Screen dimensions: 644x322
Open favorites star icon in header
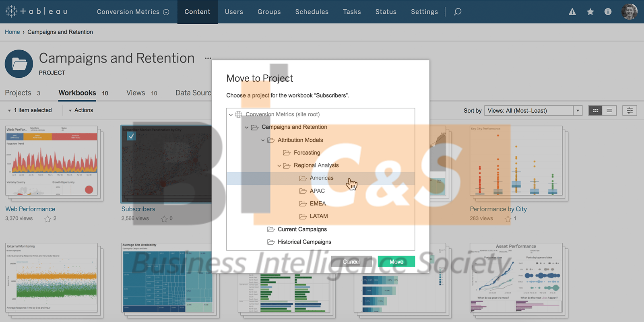click(x=590, y=12)
